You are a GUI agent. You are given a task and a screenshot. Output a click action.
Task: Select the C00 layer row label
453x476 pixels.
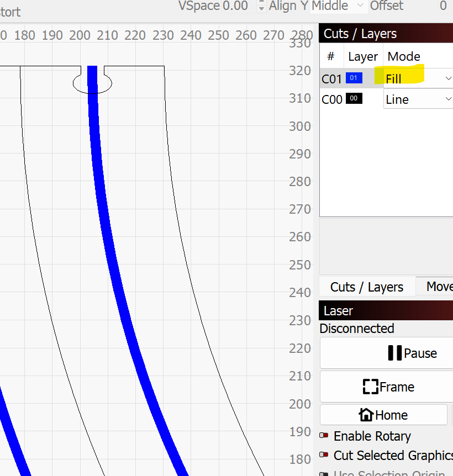coord(331,99)
